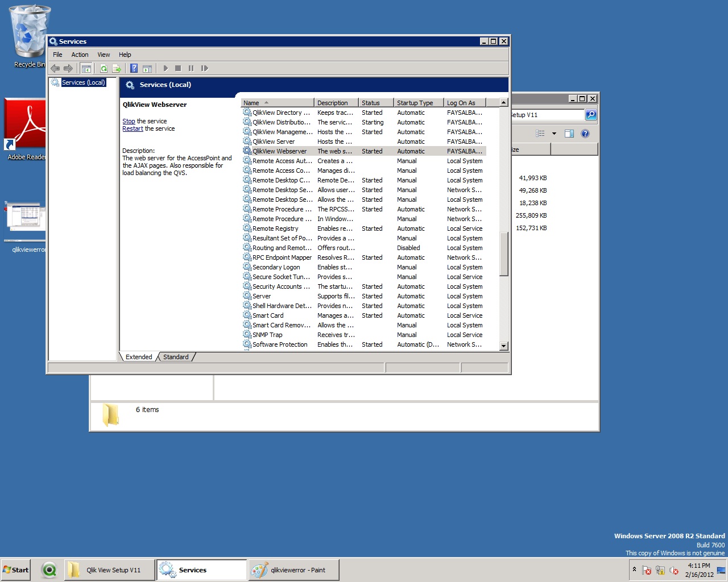Select the QlikView Server service row
Screen dimensions: 728x582
pos(364,142)
